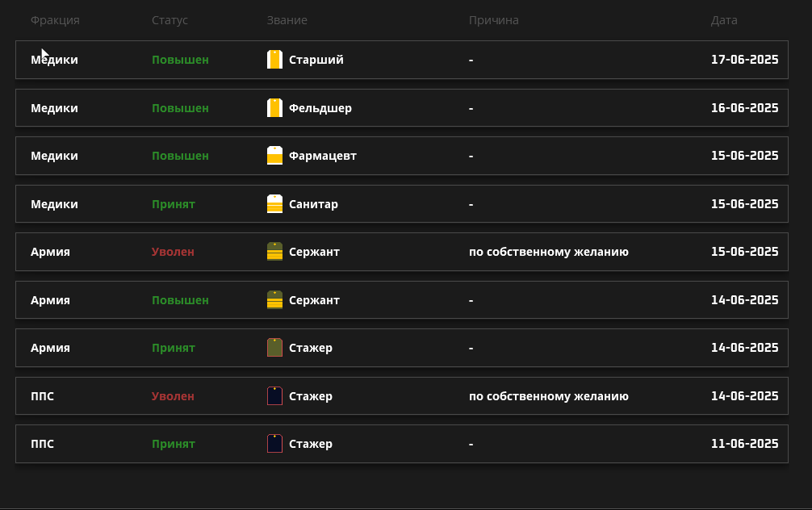Viewport: 812px width, 510px height.
Task: Select the 16-06-2025 date cell
Action: (744, 108)
